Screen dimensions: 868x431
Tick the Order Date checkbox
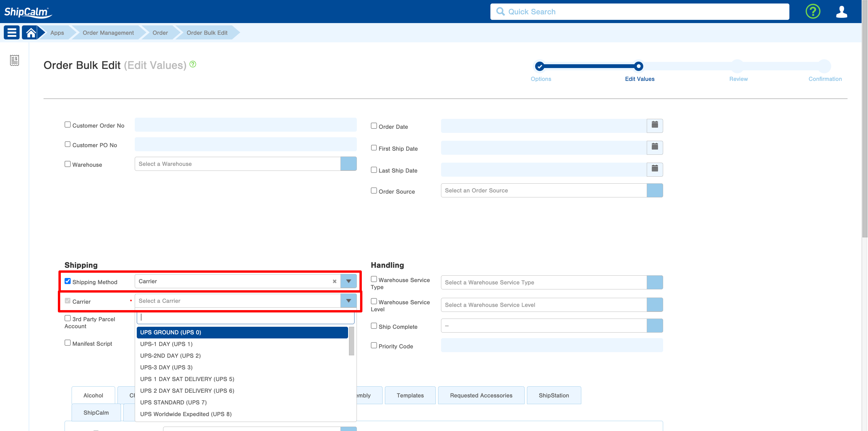click(374, 126)
